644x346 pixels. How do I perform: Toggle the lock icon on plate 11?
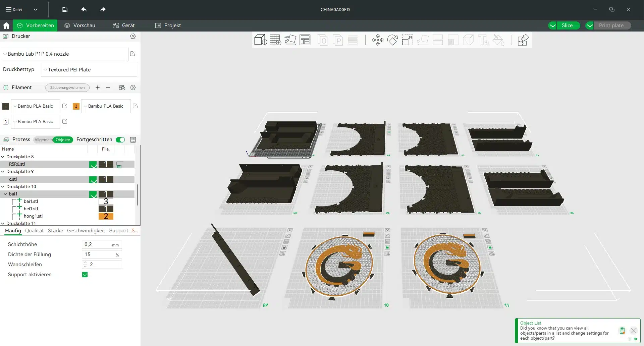click(x=490, y=247)
